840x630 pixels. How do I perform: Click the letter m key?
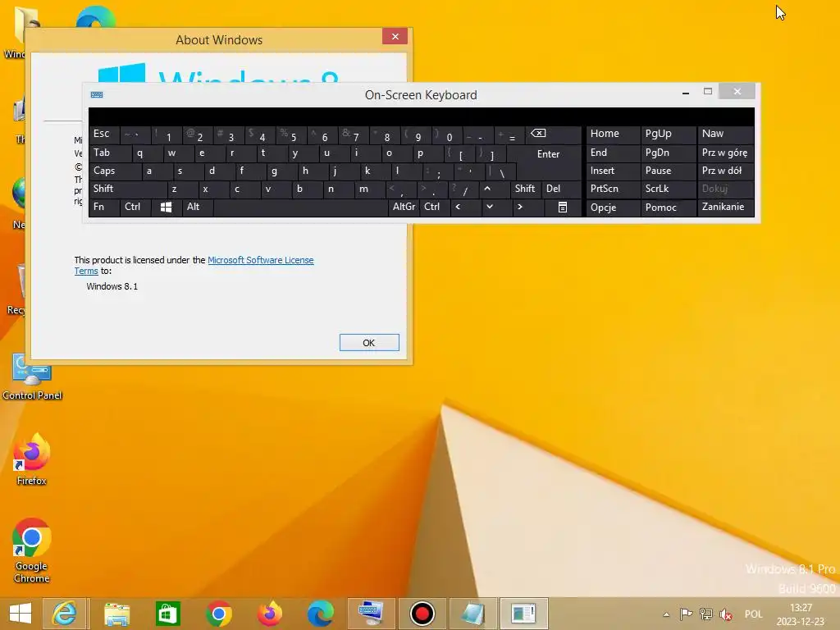(x=370, y=189)
